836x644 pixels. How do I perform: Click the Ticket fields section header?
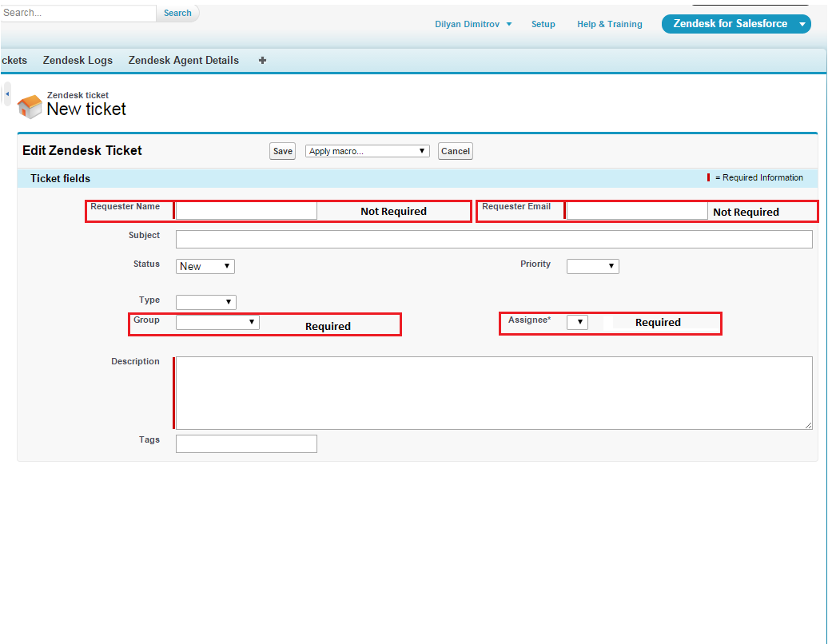(60, 179)
